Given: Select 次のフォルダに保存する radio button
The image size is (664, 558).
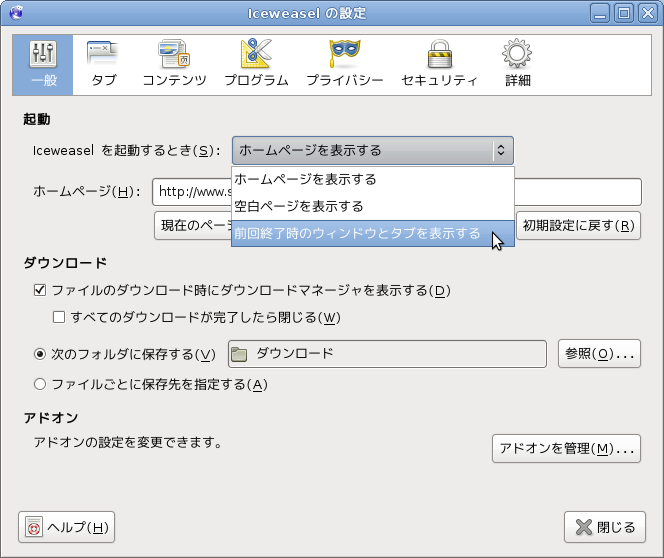Looking at the screenshot, I should pos(40,354).
